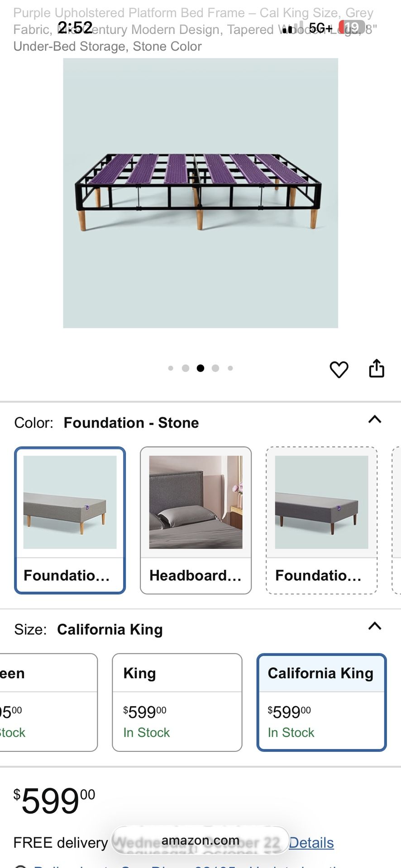Tap the share icon
Screen dimensions: 401x868
(376, 368)
